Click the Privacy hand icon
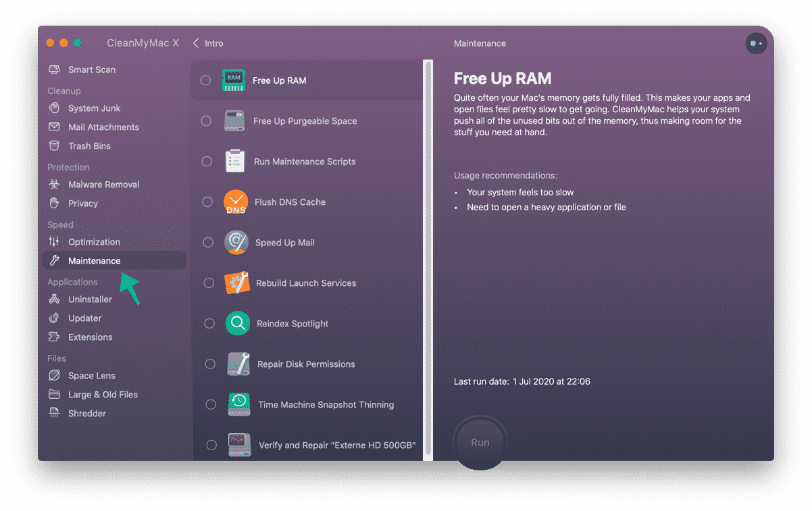 pos(55,203)
